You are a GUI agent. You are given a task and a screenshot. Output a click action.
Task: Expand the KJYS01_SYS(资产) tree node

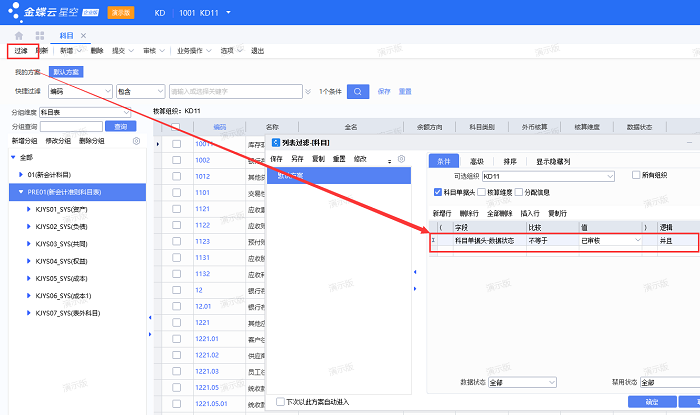(x=28, y=209)
